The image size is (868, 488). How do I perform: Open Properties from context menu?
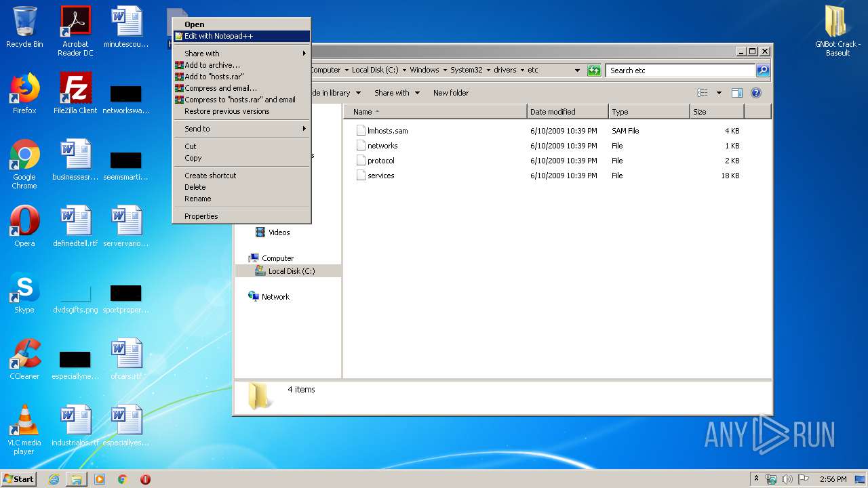(241, 216)
